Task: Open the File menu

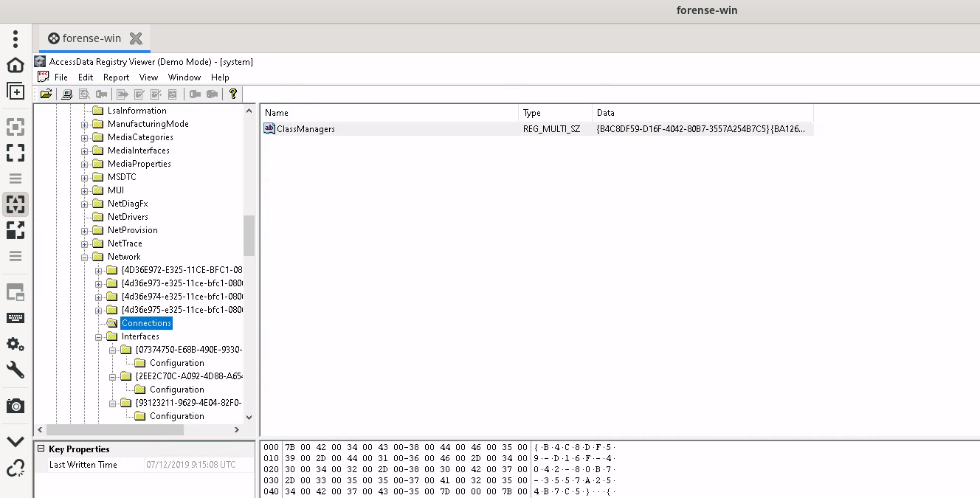Action: [61, 77]
